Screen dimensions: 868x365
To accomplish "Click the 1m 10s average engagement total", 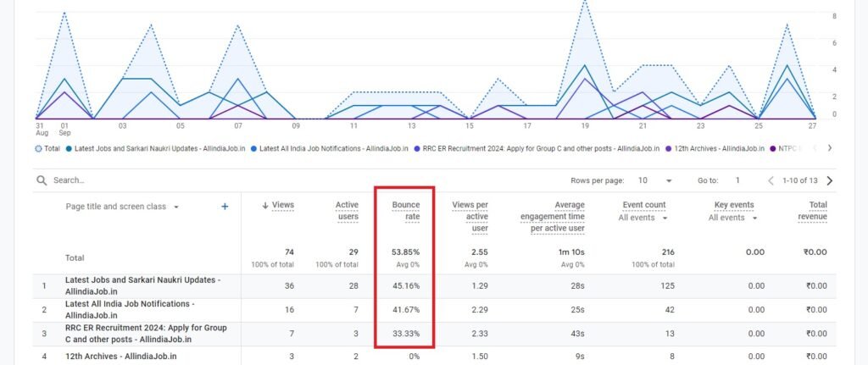I will [x=571, y=252].
